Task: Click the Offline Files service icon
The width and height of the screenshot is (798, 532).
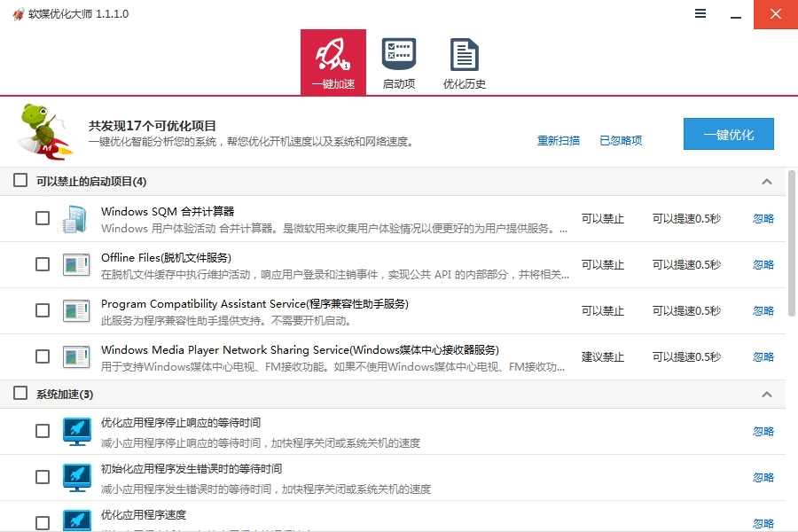Action: pyautogui.click(x=75, y=264)
